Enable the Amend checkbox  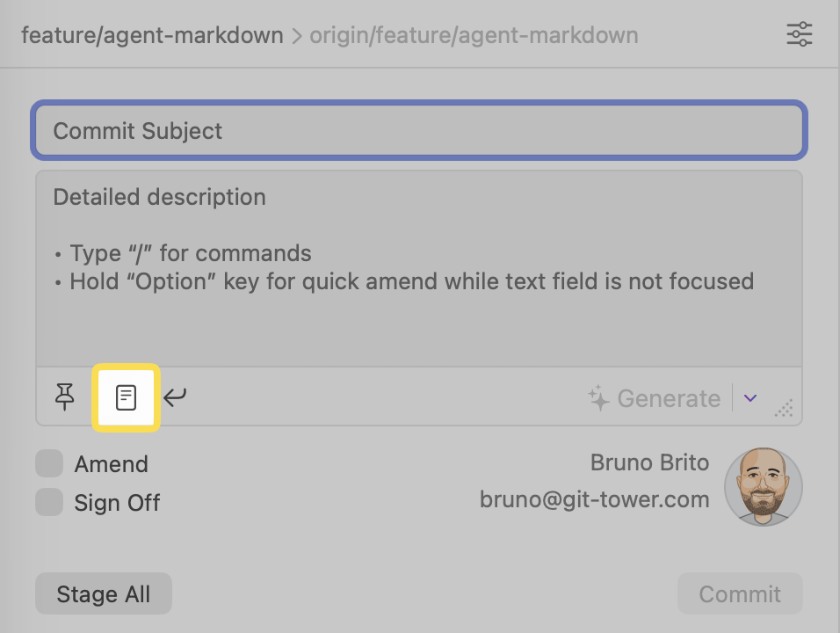pos(49,463)
